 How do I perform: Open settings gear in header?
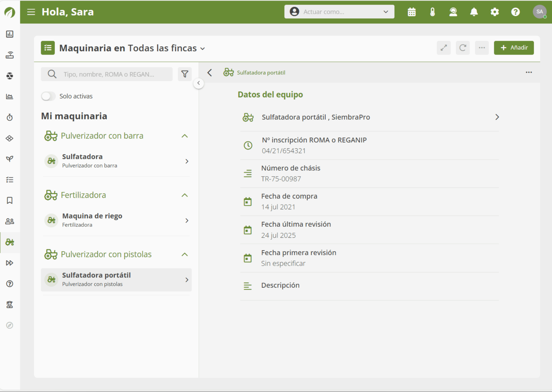(x=495, y=12)
